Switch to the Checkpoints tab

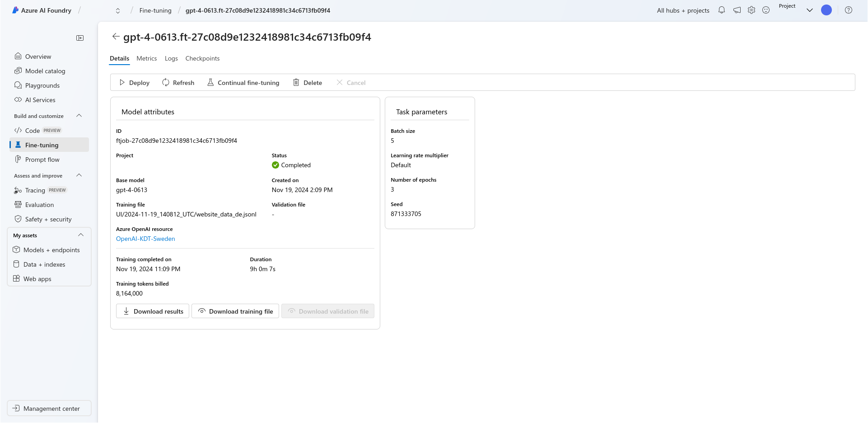pos(202,58)
